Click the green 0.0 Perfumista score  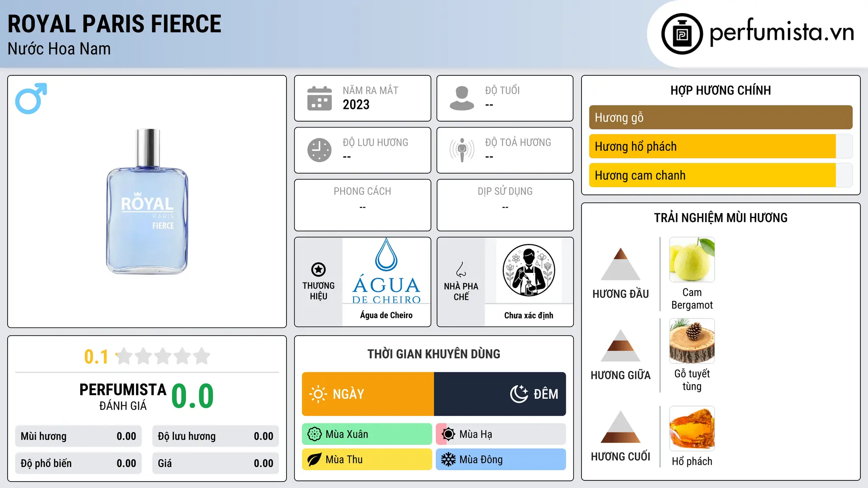192,396
